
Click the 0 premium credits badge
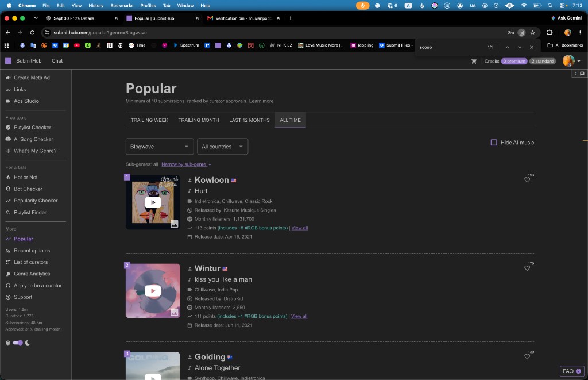(x=514, y=61)
